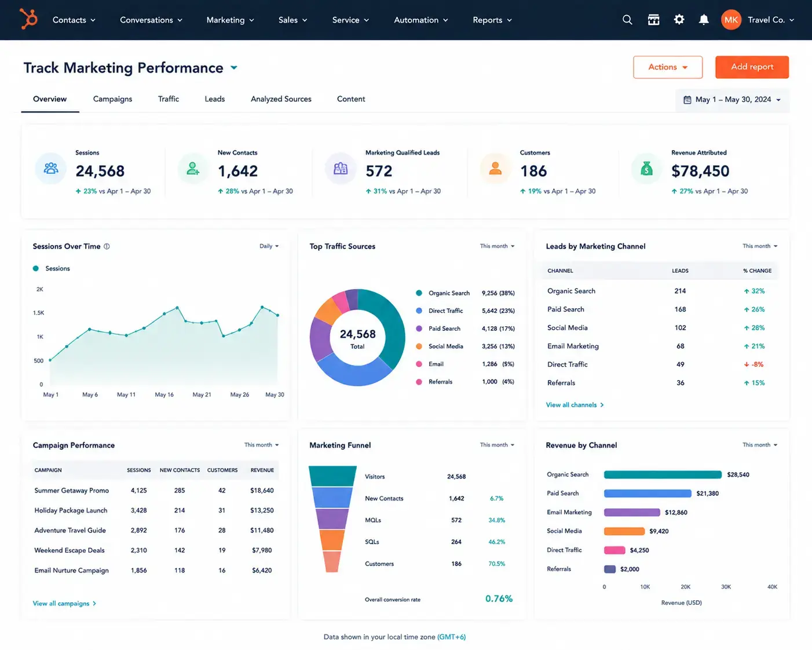Image resolution: width=812 pixels, height=650 pixels.
Task: Select the Overview tab
Action: pos(50,99)
